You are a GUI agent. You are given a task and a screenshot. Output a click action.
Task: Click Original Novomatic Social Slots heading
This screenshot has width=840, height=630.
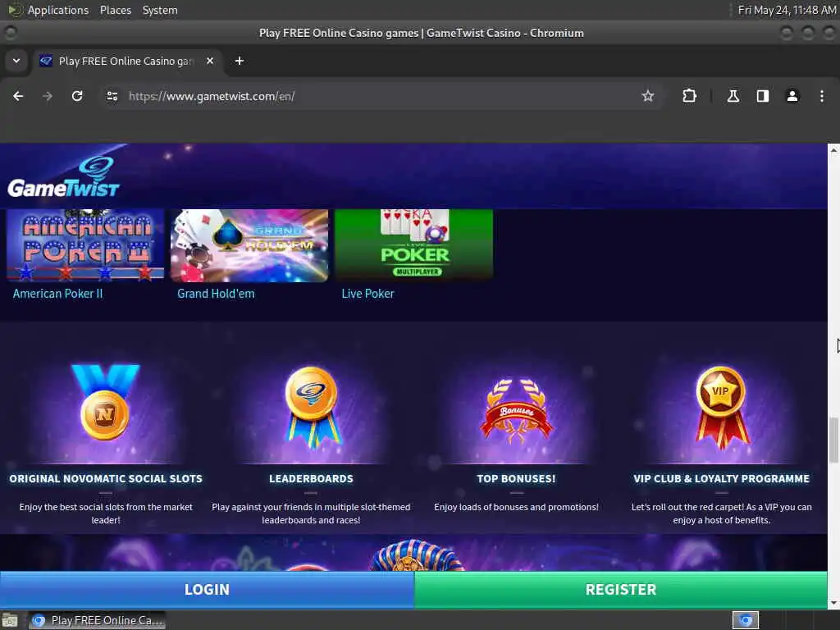[x=106, y=479]
